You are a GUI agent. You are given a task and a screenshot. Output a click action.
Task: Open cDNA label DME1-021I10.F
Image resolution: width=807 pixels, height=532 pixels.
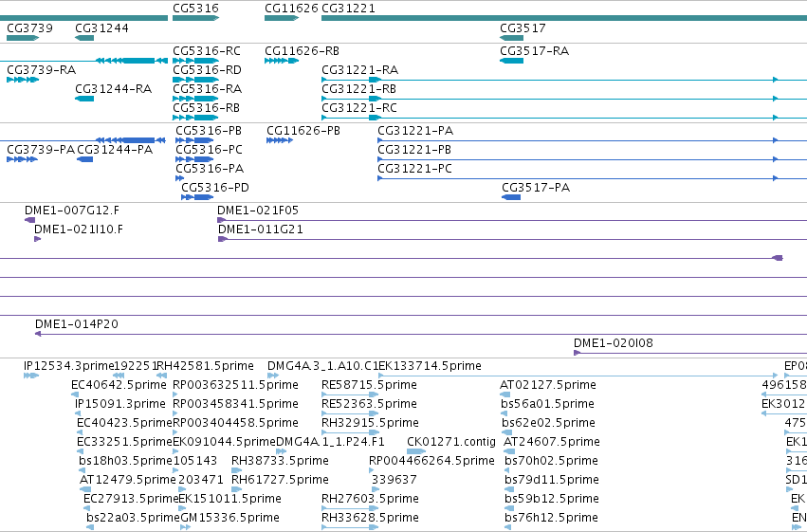[x=79, y=229]
